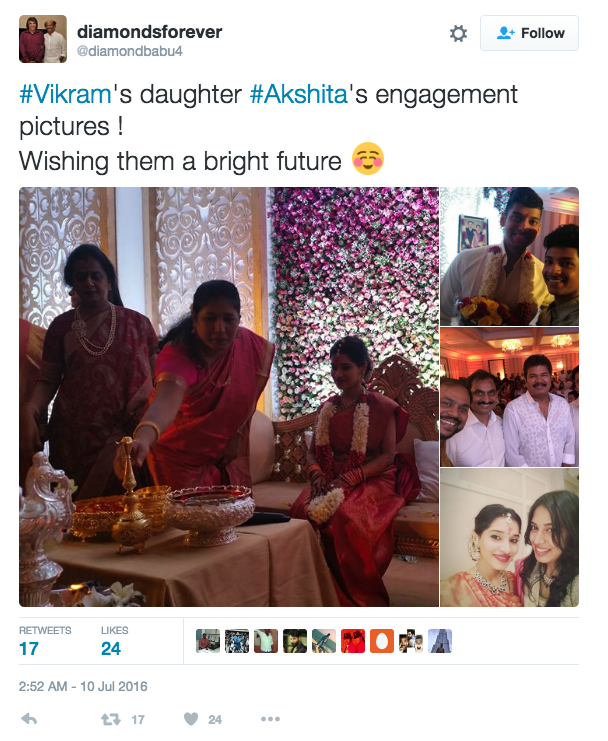Open the selfie photo of two women
608x741 pixels.
[510, 538]
